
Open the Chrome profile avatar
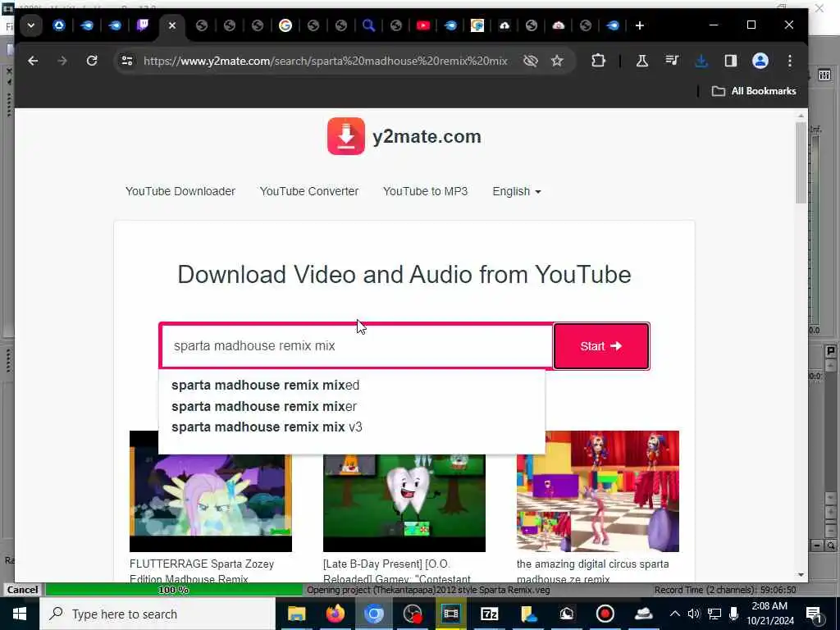point(760,61)
